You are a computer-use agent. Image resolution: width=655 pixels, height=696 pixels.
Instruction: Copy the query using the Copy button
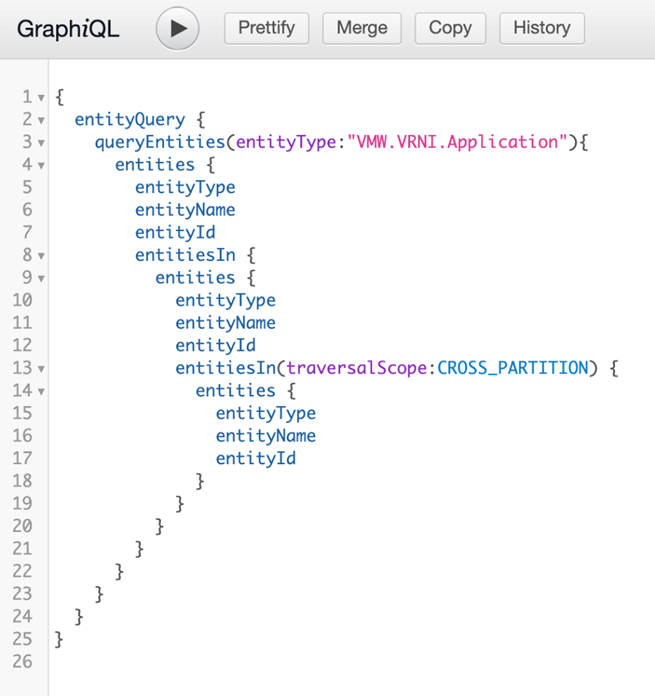[x=450, y=28]
